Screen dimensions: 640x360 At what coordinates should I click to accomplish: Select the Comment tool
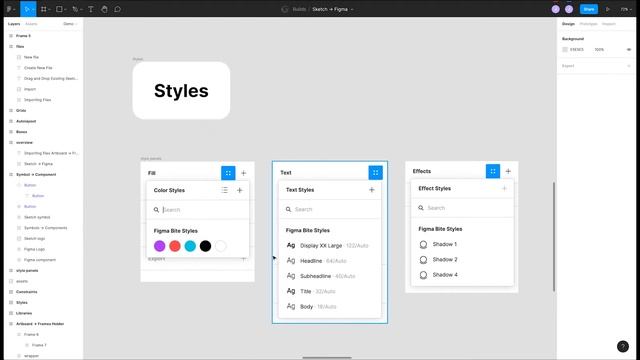[x=118, y=9]
